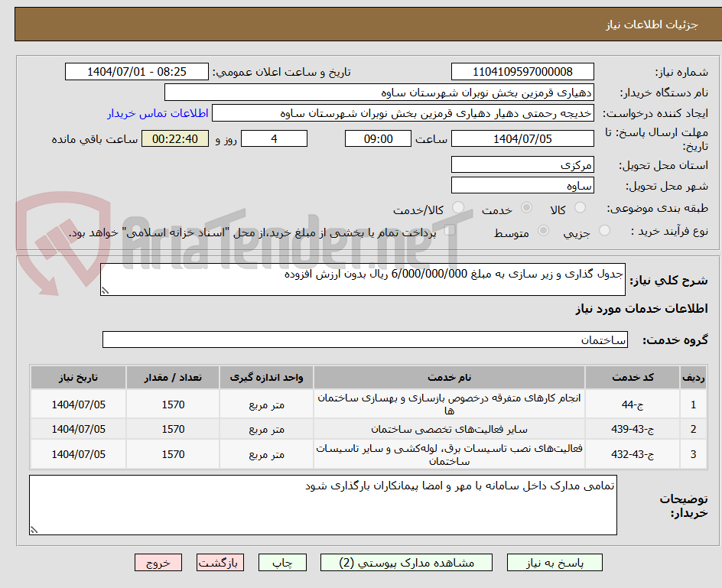Click the need number field 1104109597000008
Viewport: 722px width, 588px height.
tap(522, 70)
